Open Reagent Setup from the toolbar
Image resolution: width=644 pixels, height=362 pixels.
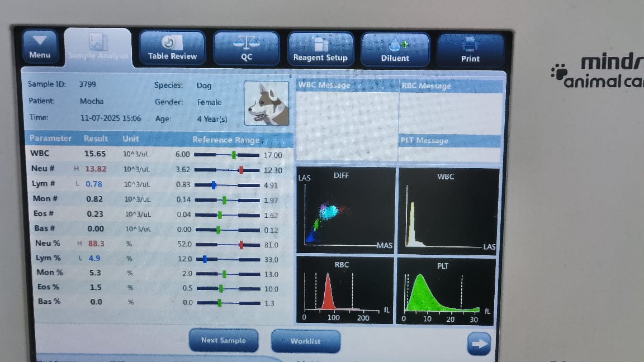(x=320, y=49)
